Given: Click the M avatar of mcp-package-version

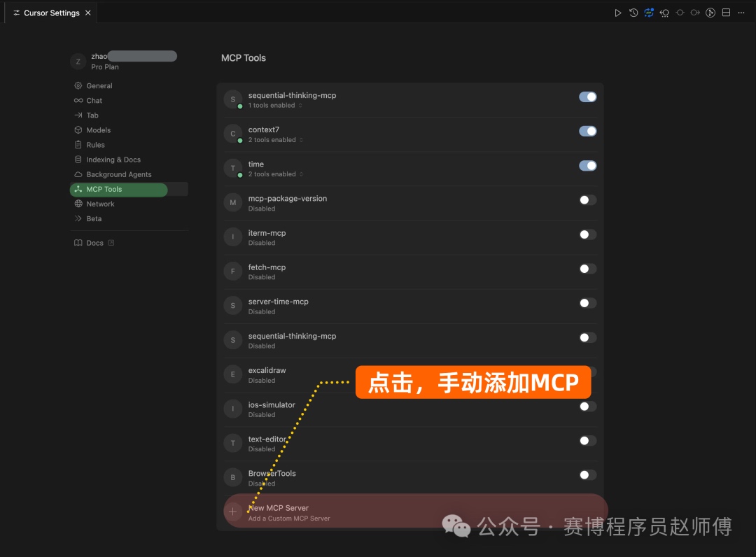Looking at the screenshot, I should pyautogui.click(x=233, y=203).
